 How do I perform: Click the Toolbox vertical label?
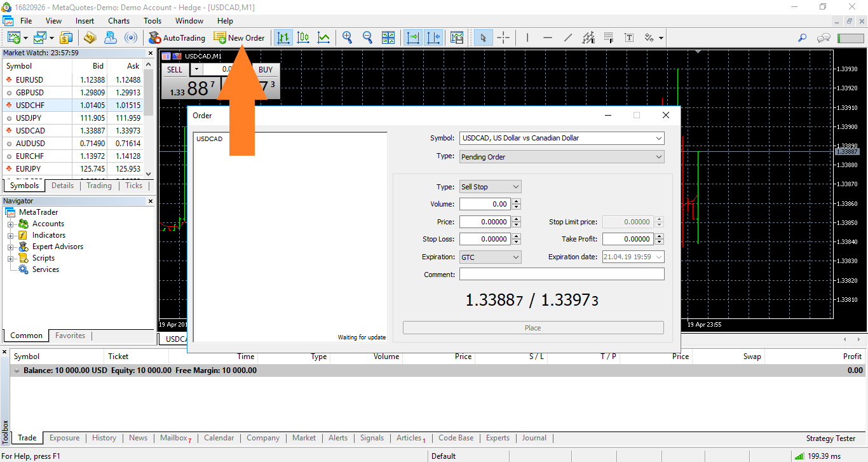(x=5, y=431)
